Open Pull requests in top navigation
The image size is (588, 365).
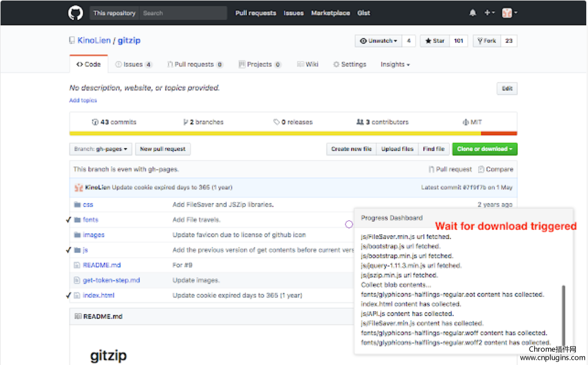click(x=255, y=13)
